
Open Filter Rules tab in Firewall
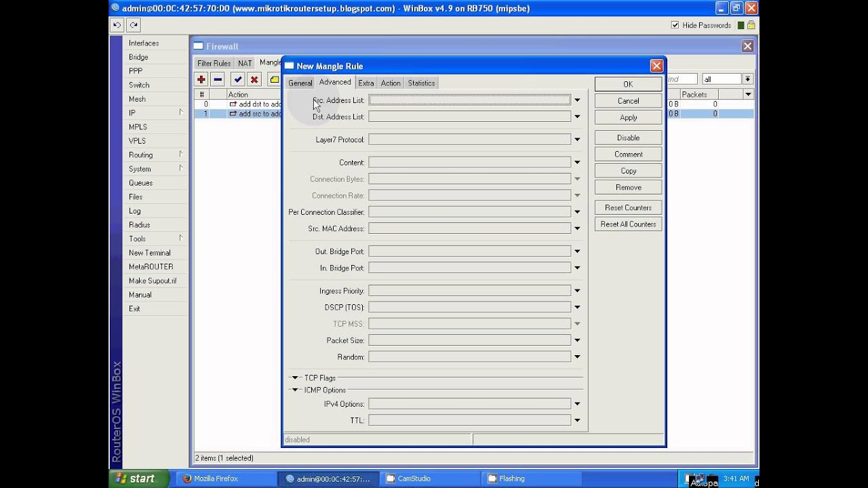point(214,63)
